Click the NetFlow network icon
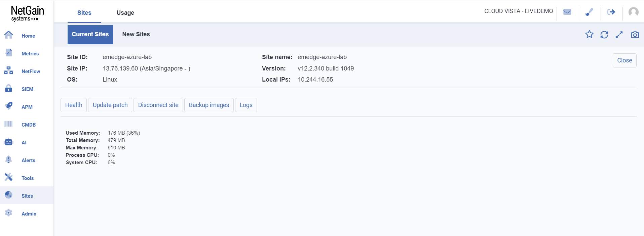Image resolution: width=644 pixels, height=236 pixels. pos(9,70)
